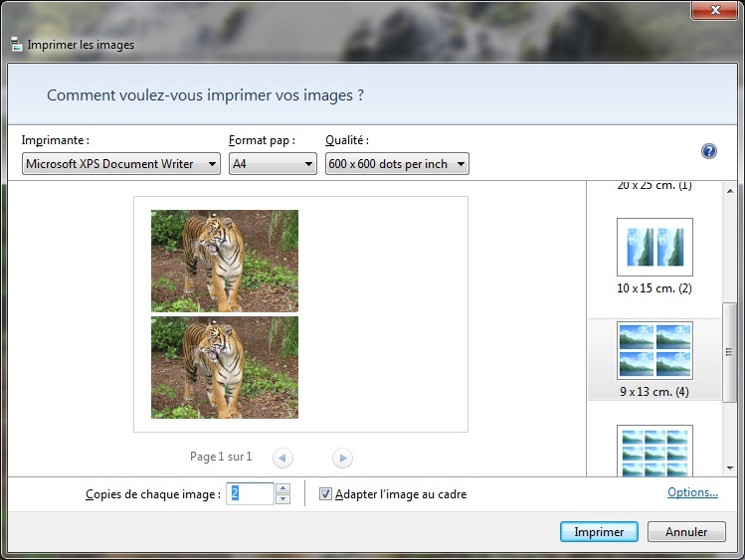This screenshot has width=745, height=560.
Task: Click the Annuler button
Action: tap(686, 531)
